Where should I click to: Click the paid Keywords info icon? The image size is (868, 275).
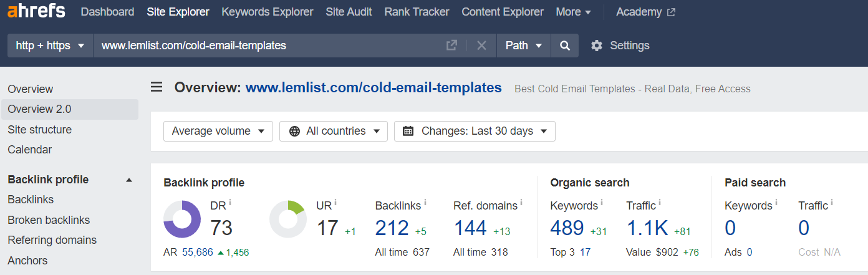click(776, 203)
